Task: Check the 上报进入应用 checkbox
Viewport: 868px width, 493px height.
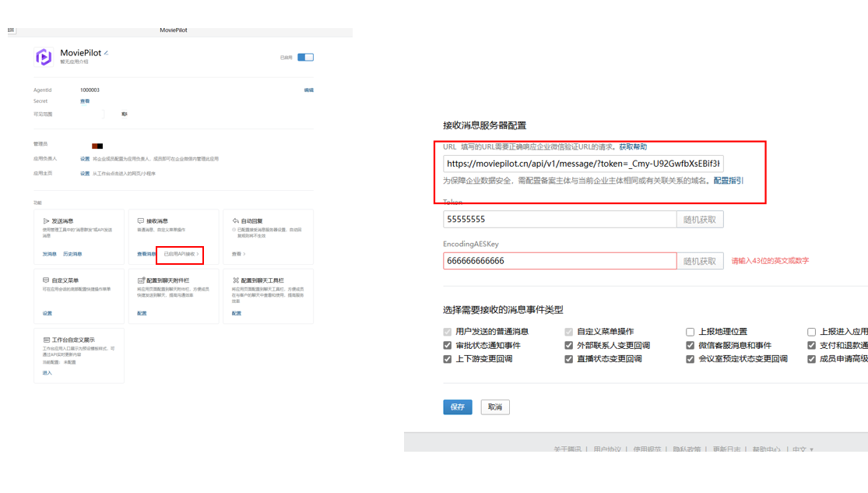Action: point(811,332)
